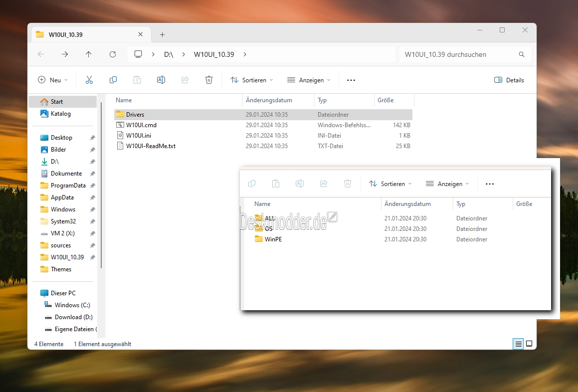
Task: Expand chevron after W10UI_10.39 in address bar
Action: [245, 54]
